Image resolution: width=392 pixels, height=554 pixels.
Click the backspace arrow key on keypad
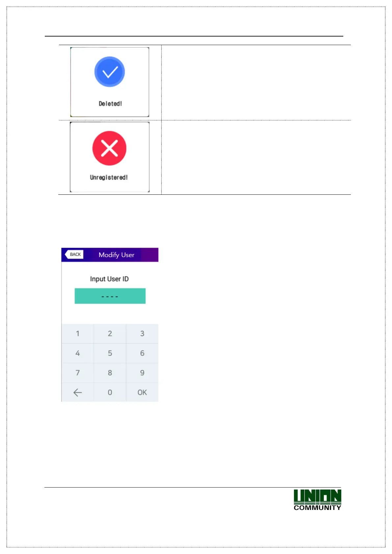pos(77,392)
